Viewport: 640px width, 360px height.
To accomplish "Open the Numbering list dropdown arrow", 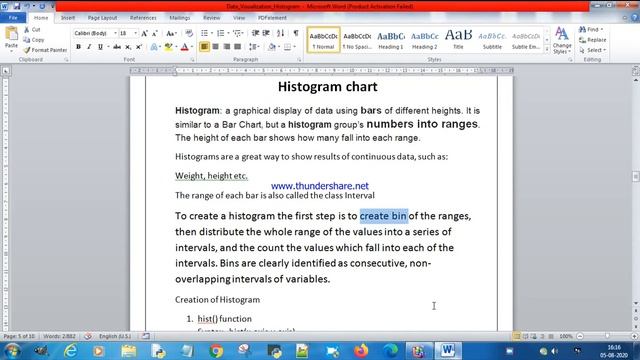I will tap(228, 33).
